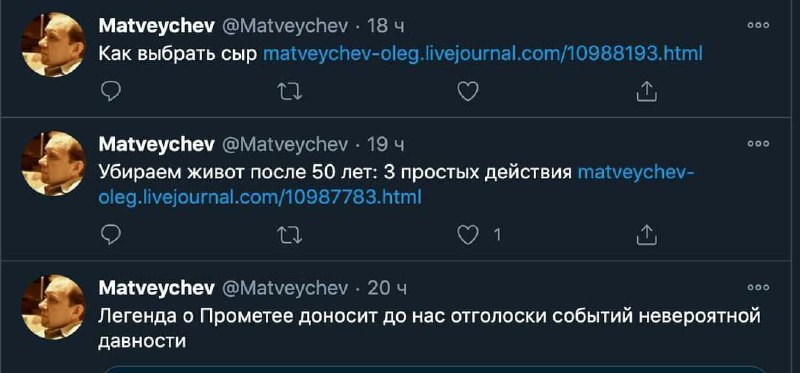Open Matveychev avatar on Prometheus tweet

pos(53,307)
